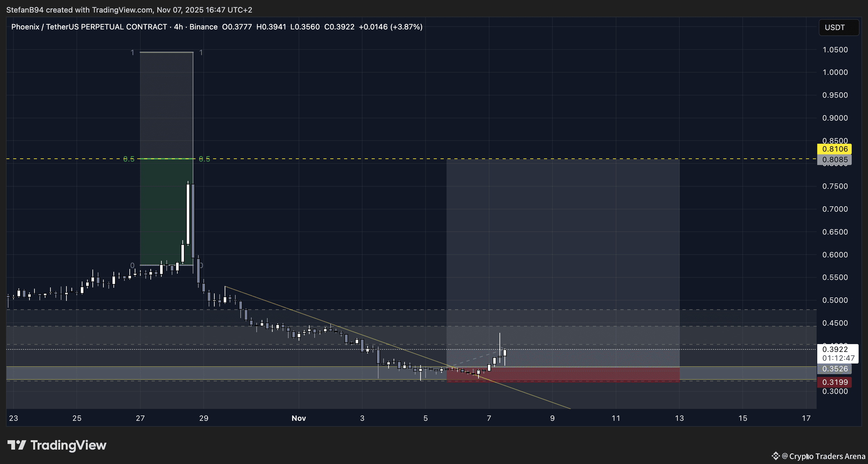
Task: Click the 15 date on the time axis
Action: 743,418
